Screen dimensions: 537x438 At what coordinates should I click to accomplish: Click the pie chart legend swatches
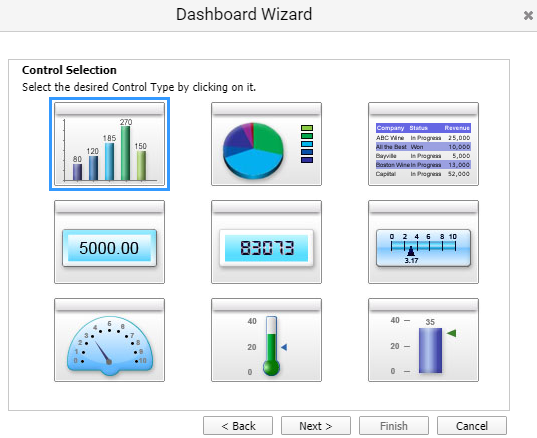pos(307,144)
